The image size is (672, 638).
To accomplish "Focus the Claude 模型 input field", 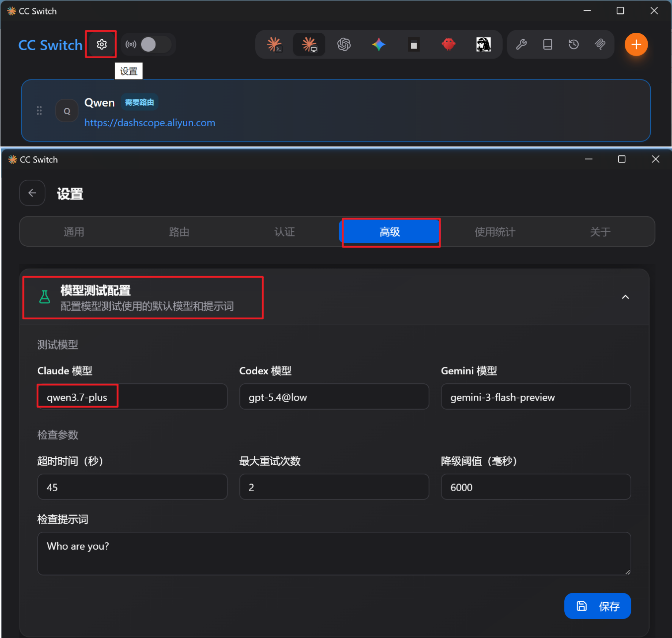I will pyautogui.click(x=132, y=397).
